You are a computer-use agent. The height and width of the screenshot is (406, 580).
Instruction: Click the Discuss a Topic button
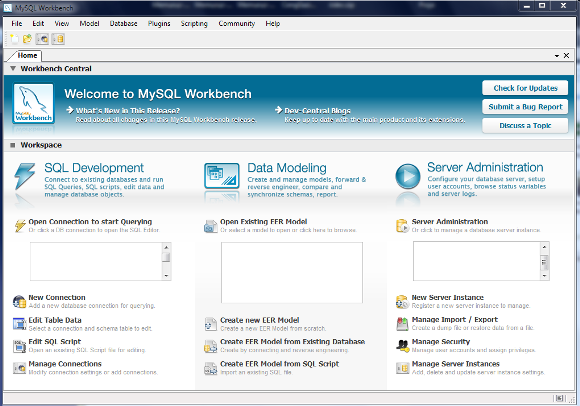(x=525, y=126)
